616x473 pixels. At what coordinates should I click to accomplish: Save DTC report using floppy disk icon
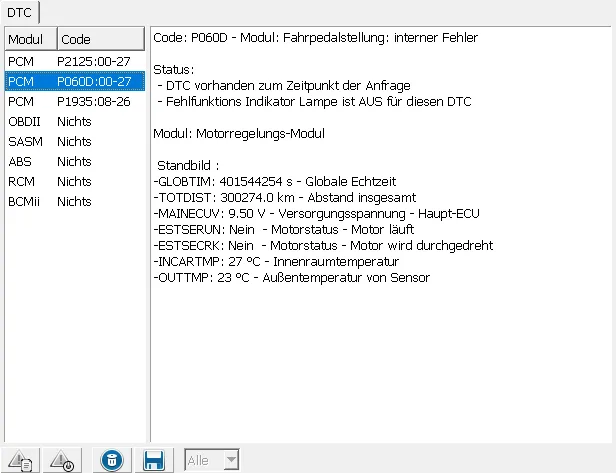tap(154, 460)
